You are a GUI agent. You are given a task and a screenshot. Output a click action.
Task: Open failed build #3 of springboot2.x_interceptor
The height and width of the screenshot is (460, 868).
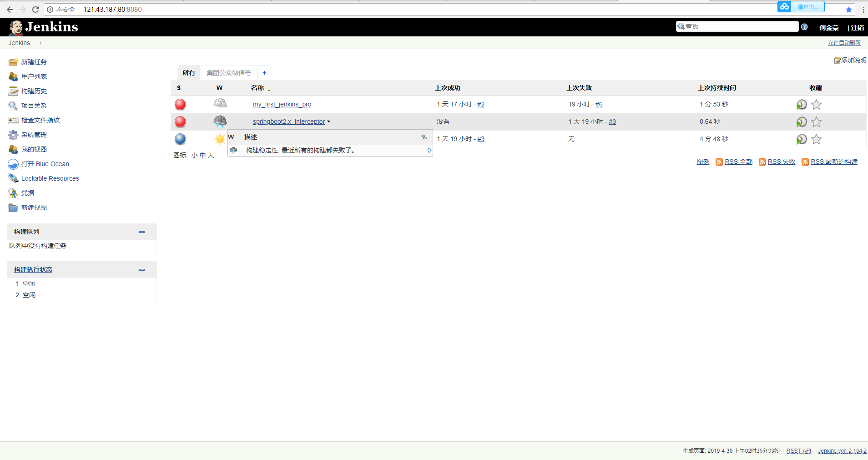click(612, 121)
